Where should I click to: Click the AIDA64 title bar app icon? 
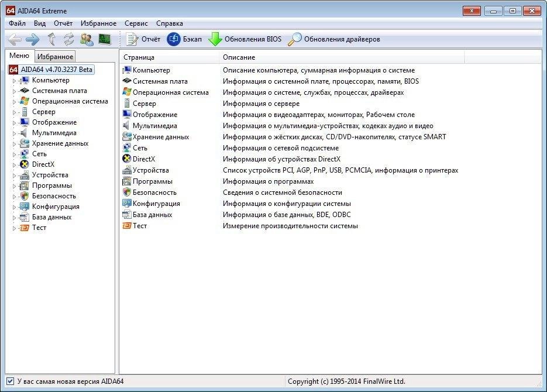(11, 11)
